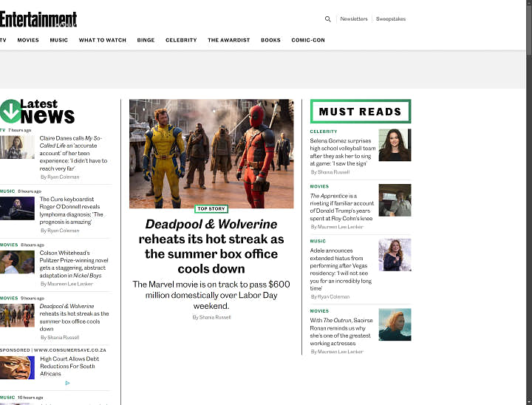Open sponsored High Court Allows Debt Reductions ad
The image size is (532, 405).
[x=69, y=367]
